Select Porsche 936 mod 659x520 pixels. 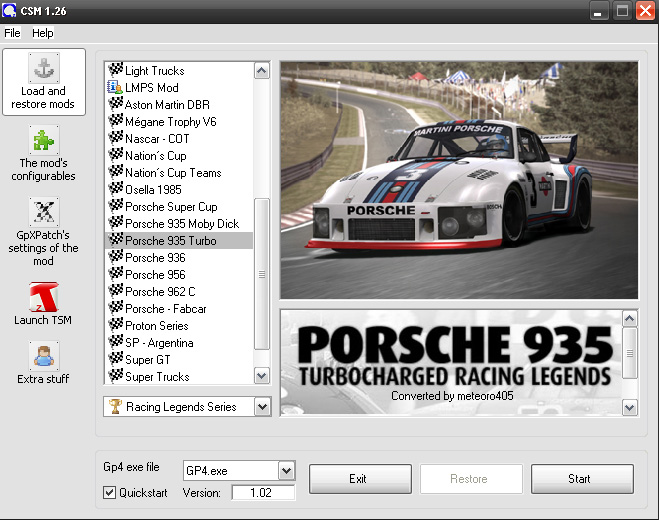pos(179,257)
